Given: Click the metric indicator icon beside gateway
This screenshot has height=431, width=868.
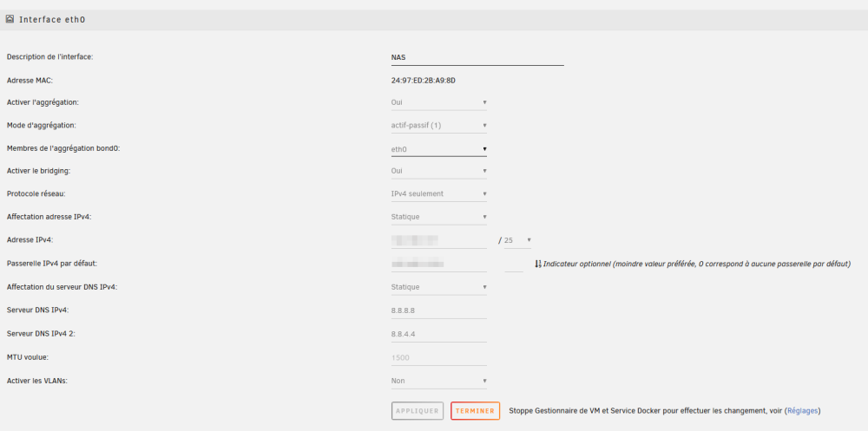Looking at the screenshot, I should tap(537, 264).
